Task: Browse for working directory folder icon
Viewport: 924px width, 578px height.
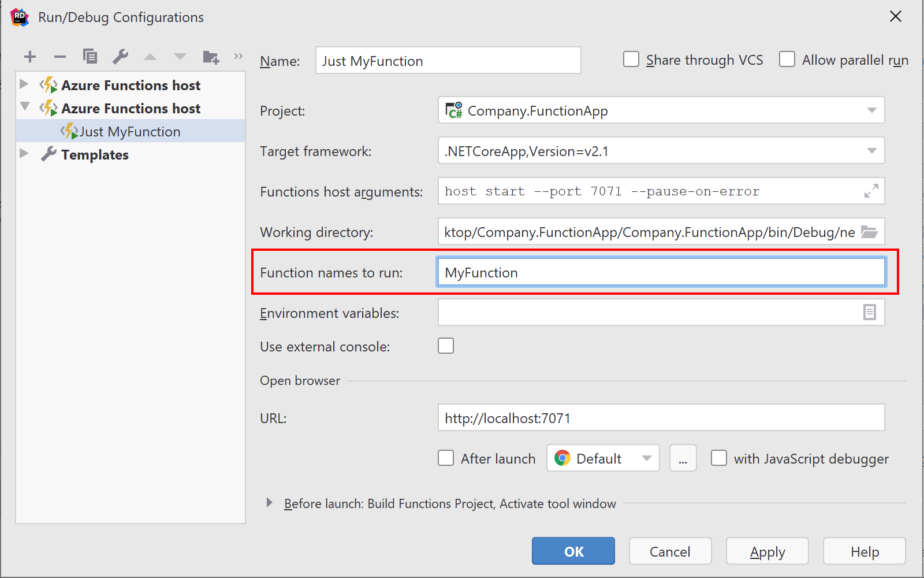Action: (870, 232)
